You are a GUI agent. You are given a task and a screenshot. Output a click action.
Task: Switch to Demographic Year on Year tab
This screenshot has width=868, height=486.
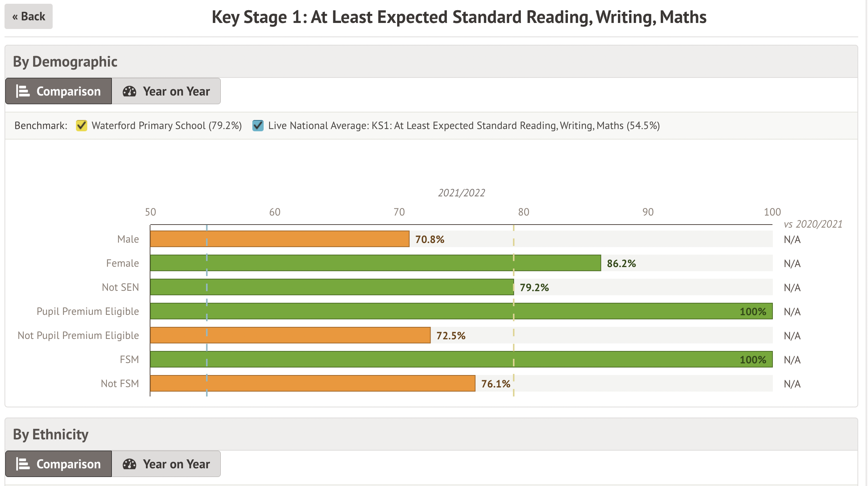[x=166, y=91]
